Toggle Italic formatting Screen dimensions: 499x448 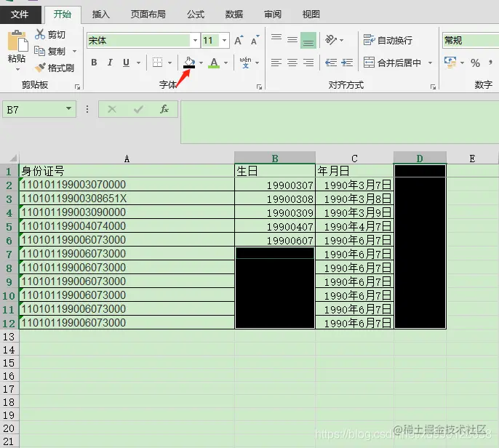[110, 63]
